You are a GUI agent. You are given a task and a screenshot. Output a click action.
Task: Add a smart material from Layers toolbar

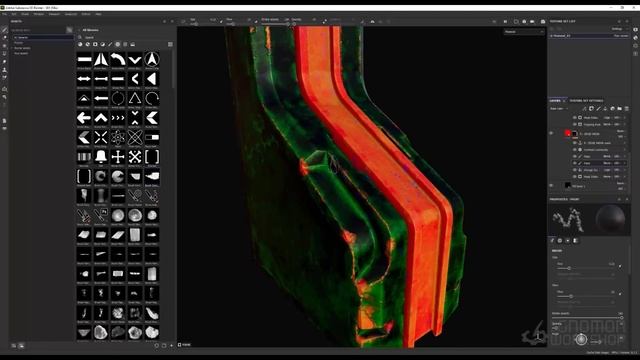click(612, 109)
